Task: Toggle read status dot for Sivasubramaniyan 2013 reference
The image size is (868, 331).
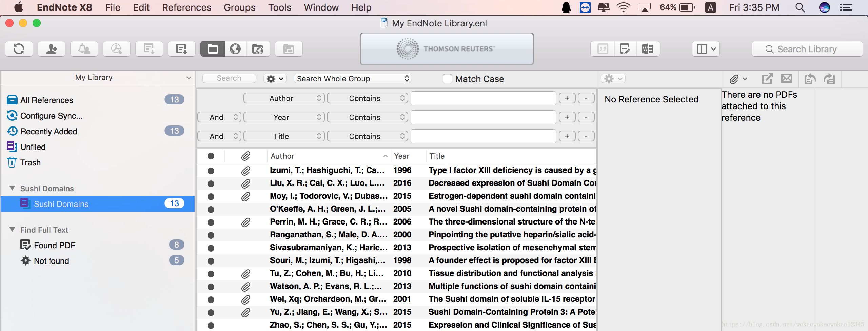Action: point(211,248)
